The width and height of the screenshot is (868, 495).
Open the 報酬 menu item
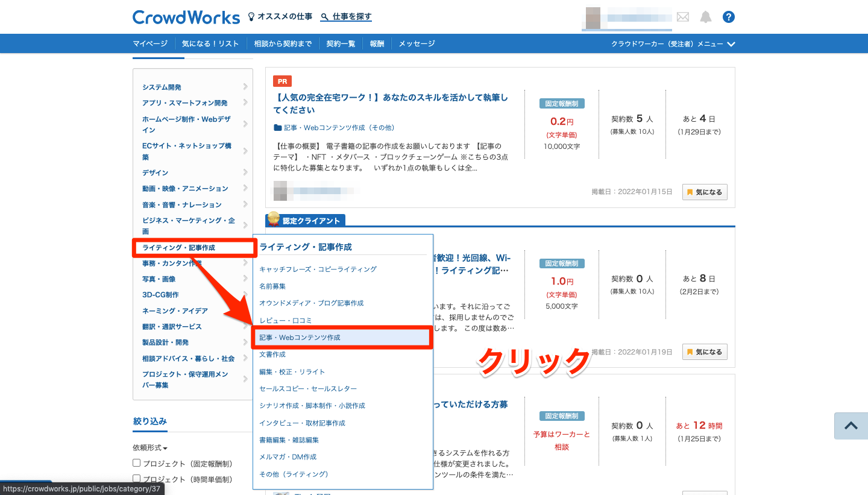(377, 43)
